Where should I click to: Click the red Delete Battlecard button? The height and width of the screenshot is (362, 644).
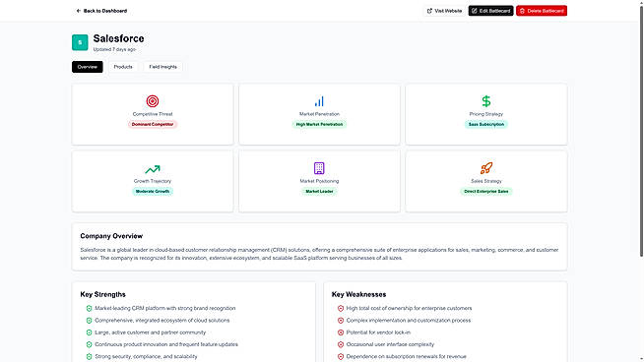(542, 11)
